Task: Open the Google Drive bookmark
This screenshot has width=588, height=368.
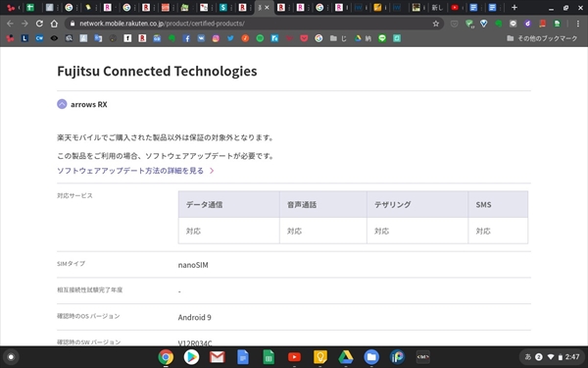Action: click(363, 38)
